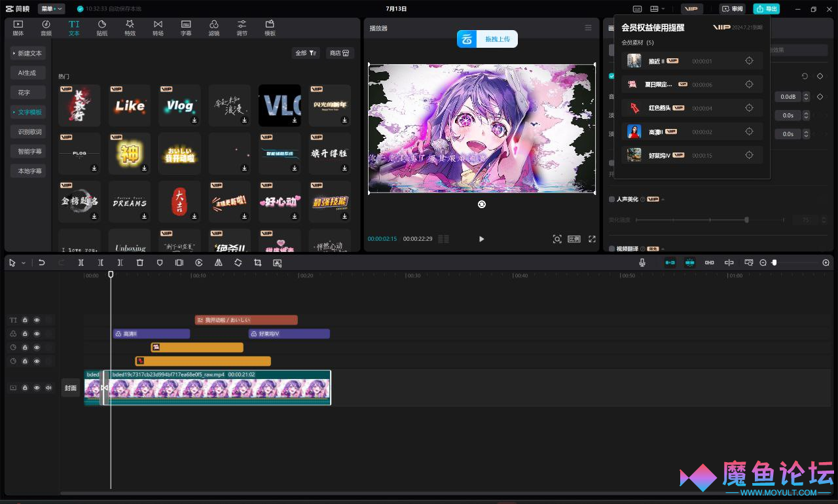Open the 比例 aspect ratio menu

574,239
